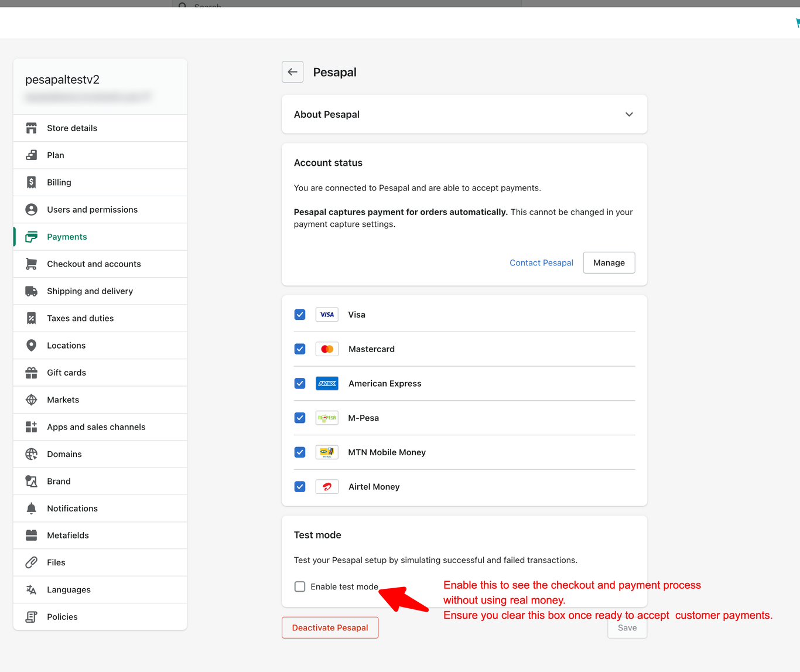The height and width of the screenshot is (672, 800).
Task: Click the Languages translate icon
Action: tap(32, 590)
